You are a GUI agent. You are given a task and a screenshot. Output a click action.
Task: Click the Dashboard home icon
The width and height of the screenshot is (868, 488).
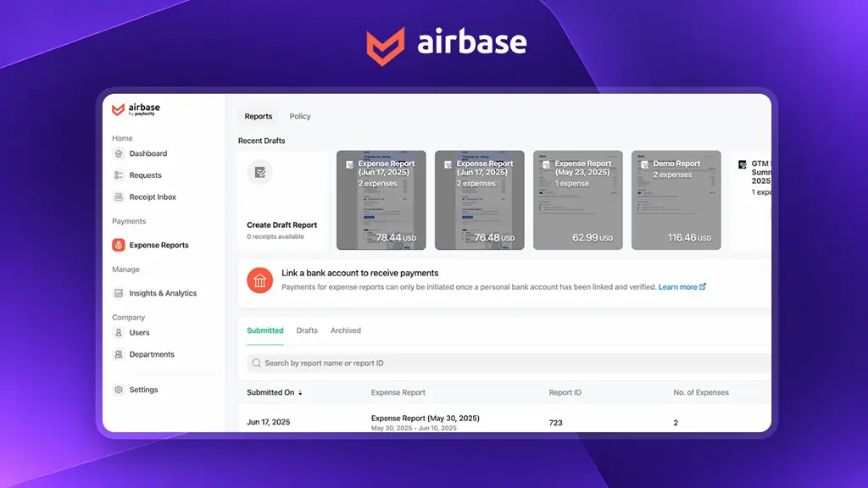pyautogui.click(x=119, y=153)
